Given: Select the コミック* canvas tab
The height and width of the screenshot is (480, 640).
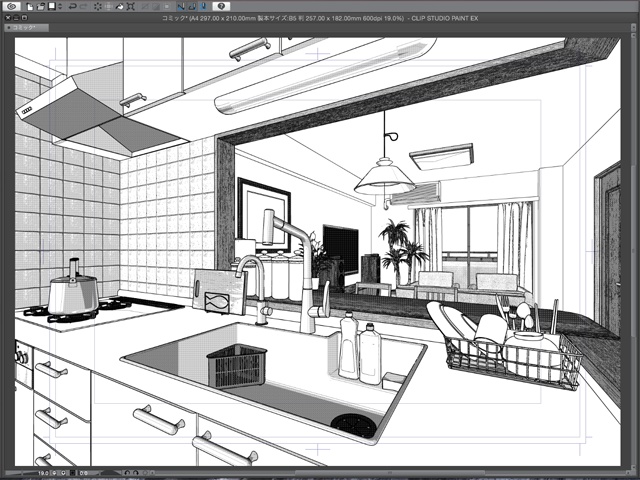Looking at the screenshot, I should click(27, 28).
